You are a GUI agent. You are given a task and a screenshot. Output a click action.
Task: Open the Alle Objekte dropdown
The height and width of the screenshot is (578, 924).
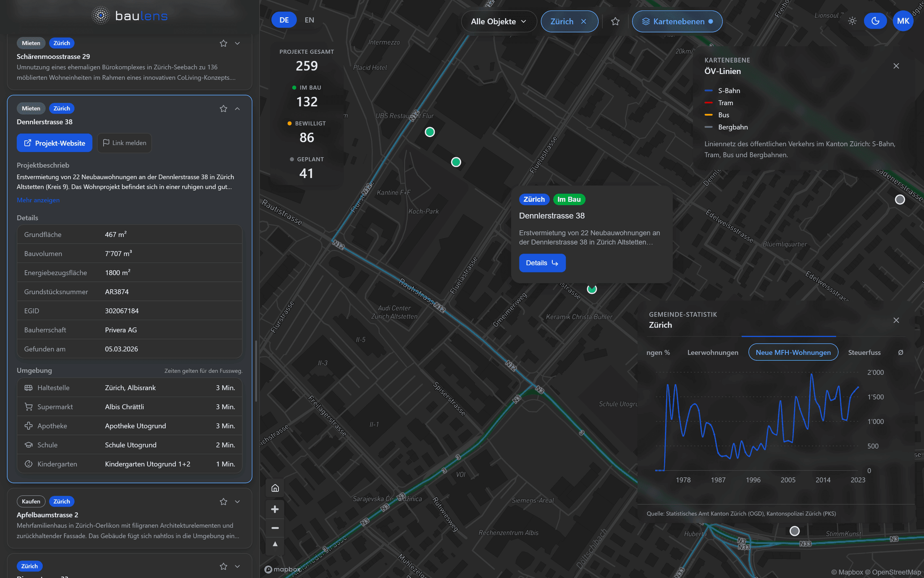(x=499, y=21)
